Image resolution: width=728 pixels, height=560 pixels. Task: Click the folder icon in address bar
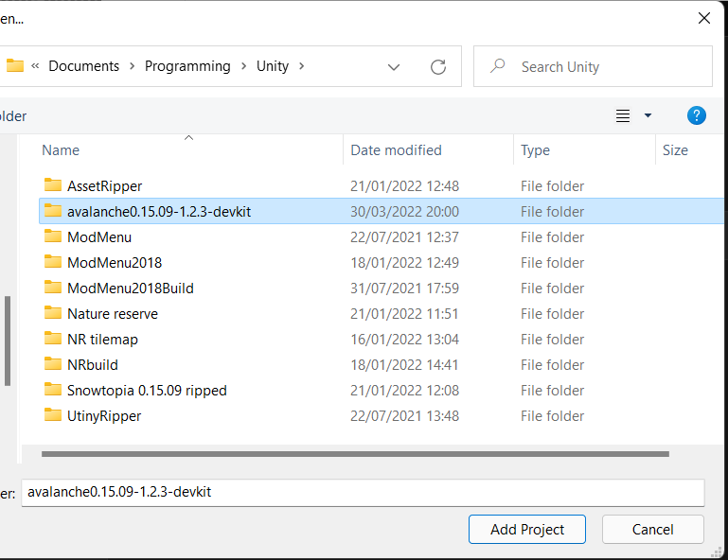(x=15, y=66)
